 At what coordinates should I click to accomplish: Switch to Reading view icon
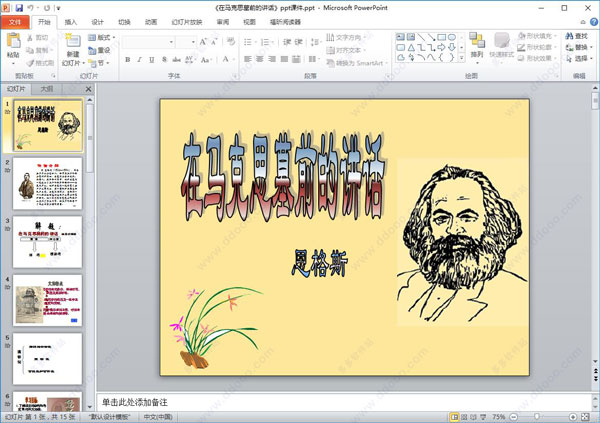pos(473,417)
